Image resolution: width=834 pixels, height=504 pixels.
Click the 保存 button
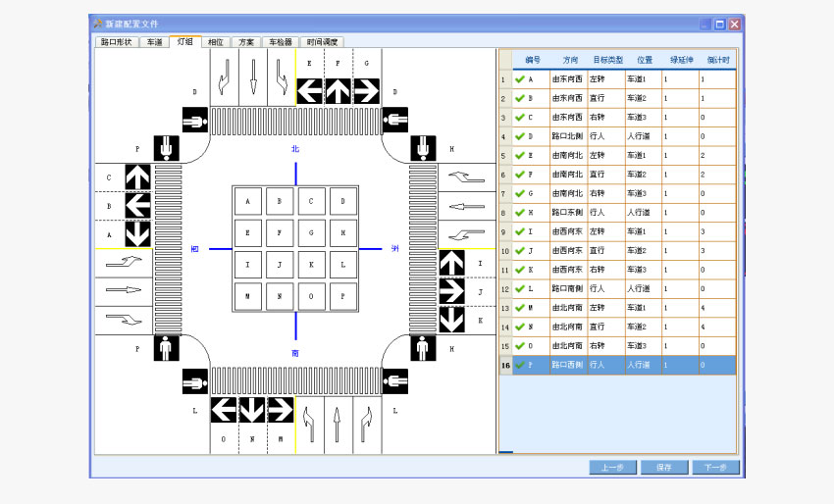[664, 467]
